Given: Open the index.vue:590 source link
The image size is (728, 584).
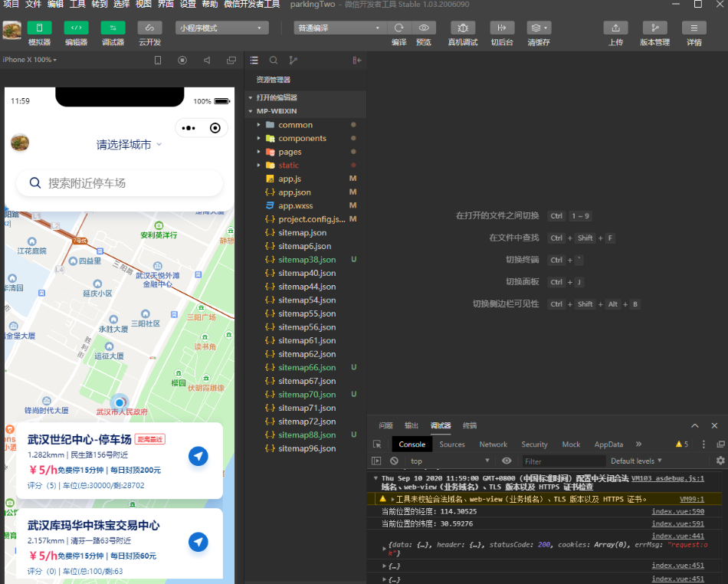Looking at the screenshot, I should tap(688, 511).
